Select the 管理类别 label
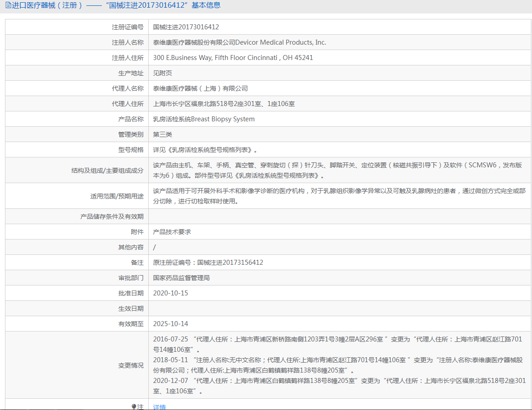Image resolution: width=532 pixels, height=410 pixels. click(x=131, y=134)
